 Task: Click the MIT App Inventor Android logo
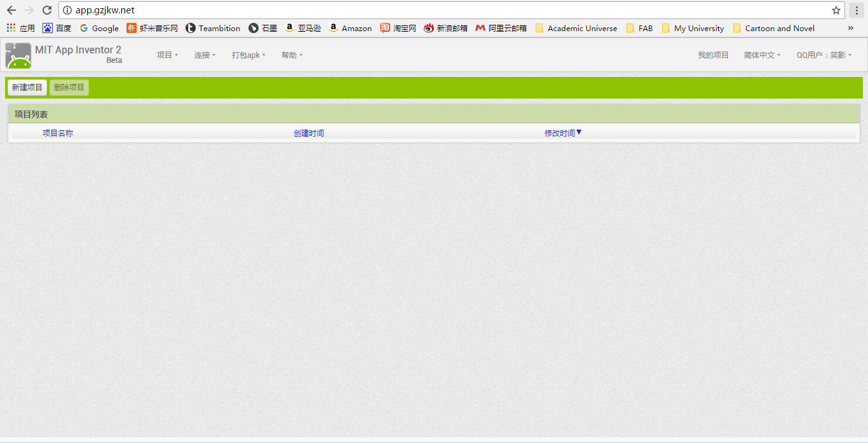(18, 56)
